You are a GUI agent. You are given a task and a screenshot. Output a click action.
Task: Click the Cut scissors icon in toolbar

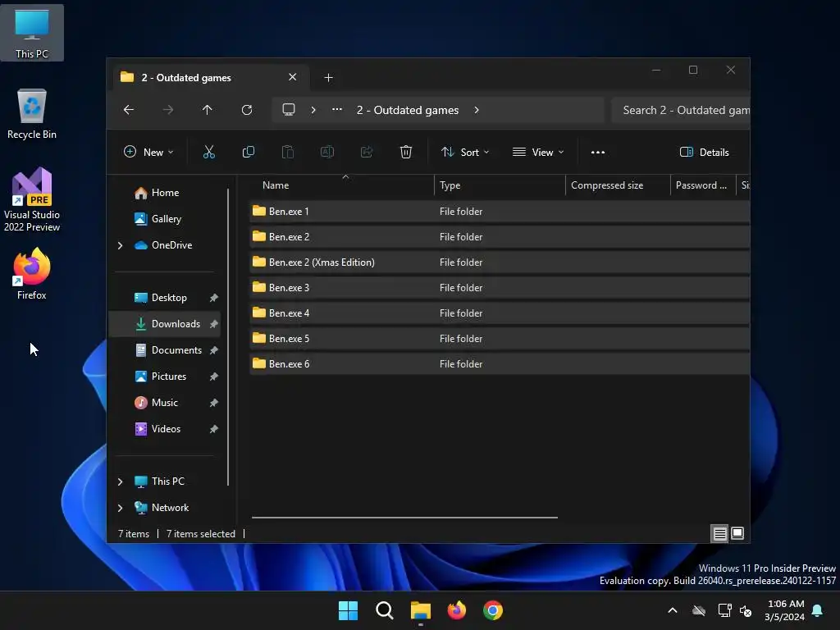tap(209, 152)
